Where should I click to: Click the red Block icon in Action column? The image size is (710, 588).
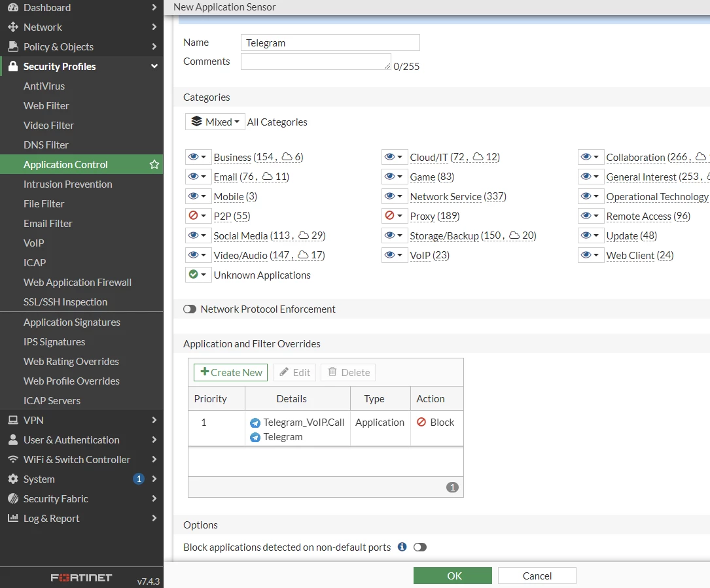click(421, 422)
